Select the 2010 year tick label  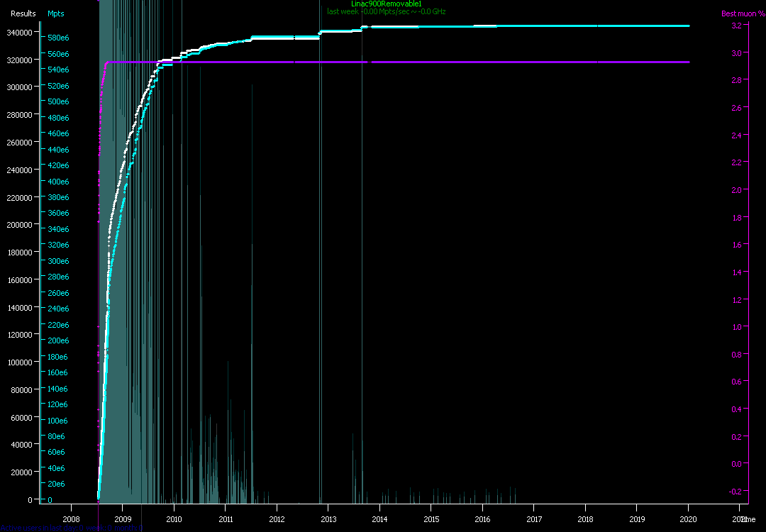[174, 519]
